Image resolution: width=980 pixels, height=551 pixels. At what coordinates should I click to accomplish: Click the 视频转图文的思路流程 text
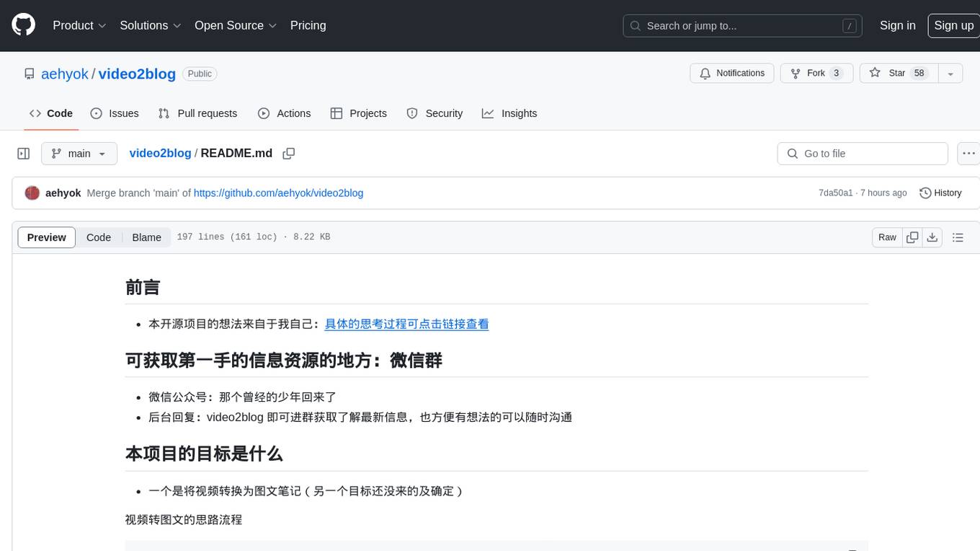pyautogui.click(x=184, y=519)
